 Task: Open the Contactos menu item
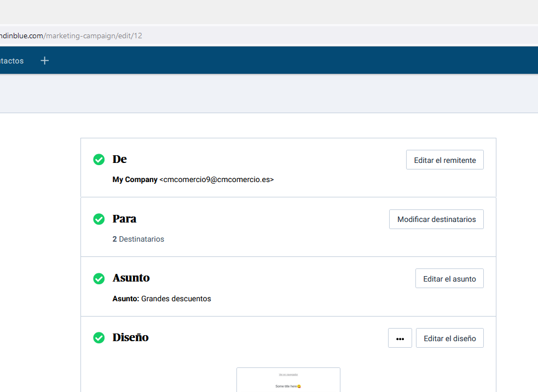point(11,61)
